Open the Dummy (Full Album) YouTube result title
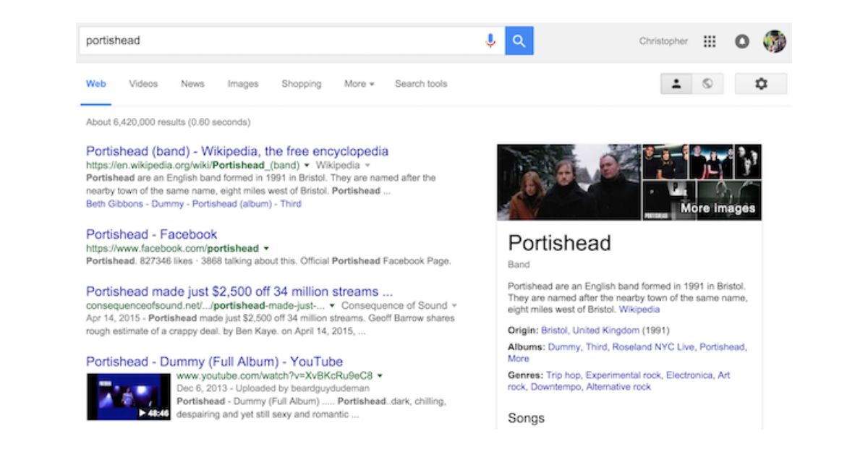Image resolution: width=868 pixels, height=452 pixels. (x=214, y=362)
